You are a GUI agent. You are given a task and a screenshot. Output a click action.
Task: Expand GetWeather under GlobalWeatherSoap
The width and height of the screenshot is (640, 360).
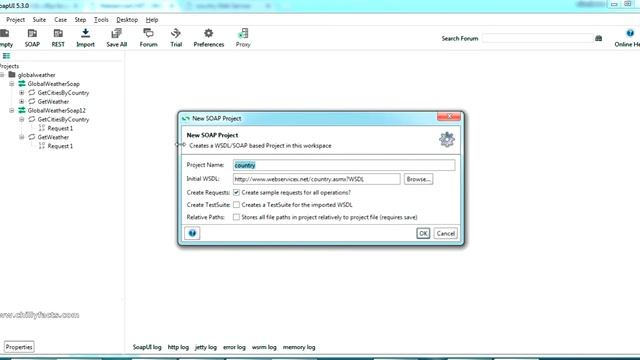22,102
